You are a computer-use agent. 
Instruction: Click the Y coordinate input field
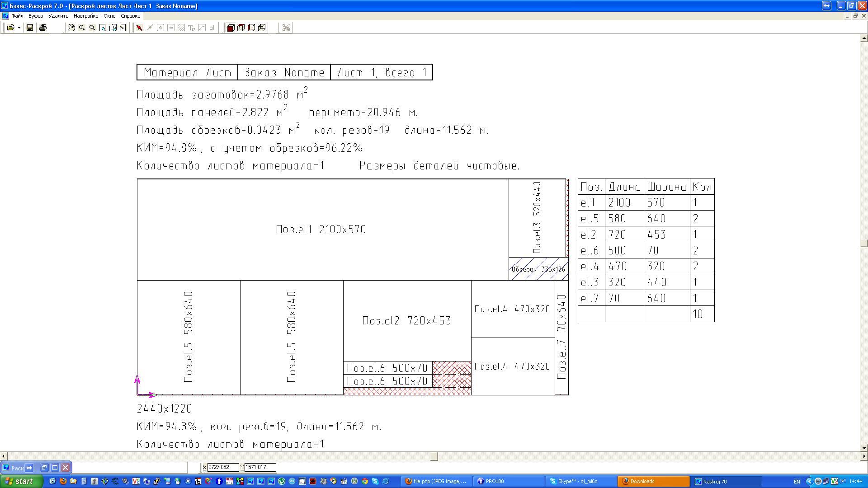[260, 467]
